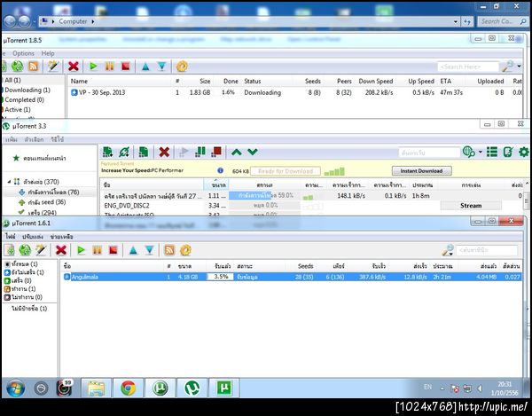Screen dimensions: 532x416
Task: Move torrent down the queue in uTorrent 1.8.5
Action: click(162, 67)
